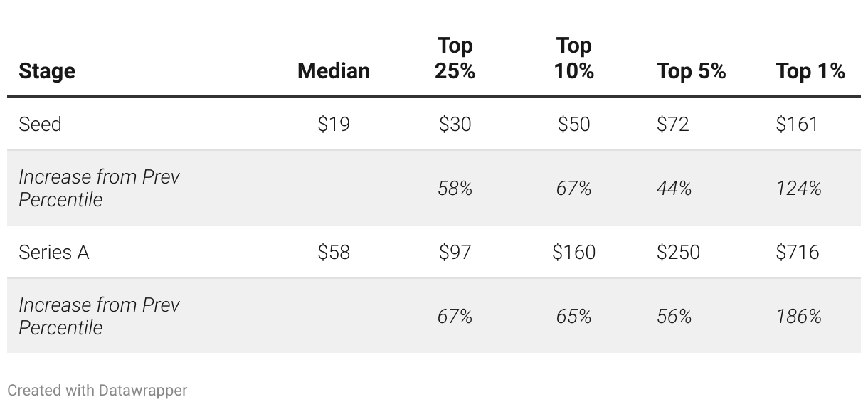Select the 124% increase cell
868x407 pixels.
[x=799, y=189]
